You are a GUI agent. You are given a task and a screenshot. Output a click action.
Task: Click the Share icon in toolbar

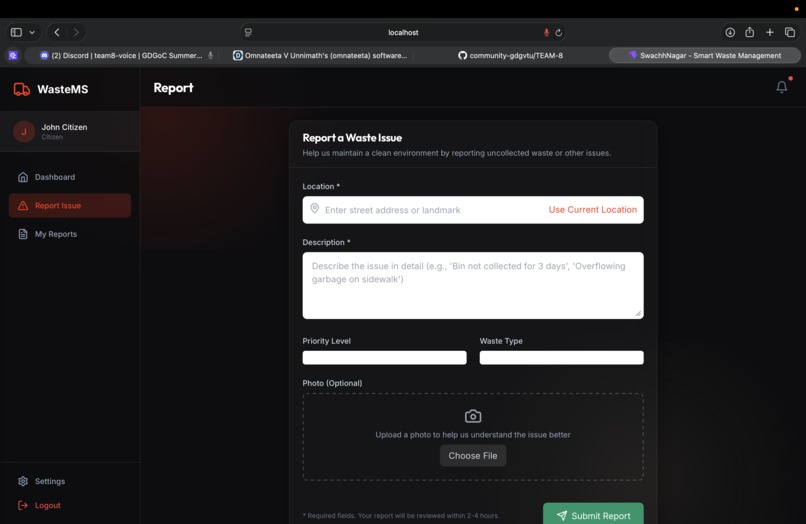pyautogui.click(x=750, y=32)
